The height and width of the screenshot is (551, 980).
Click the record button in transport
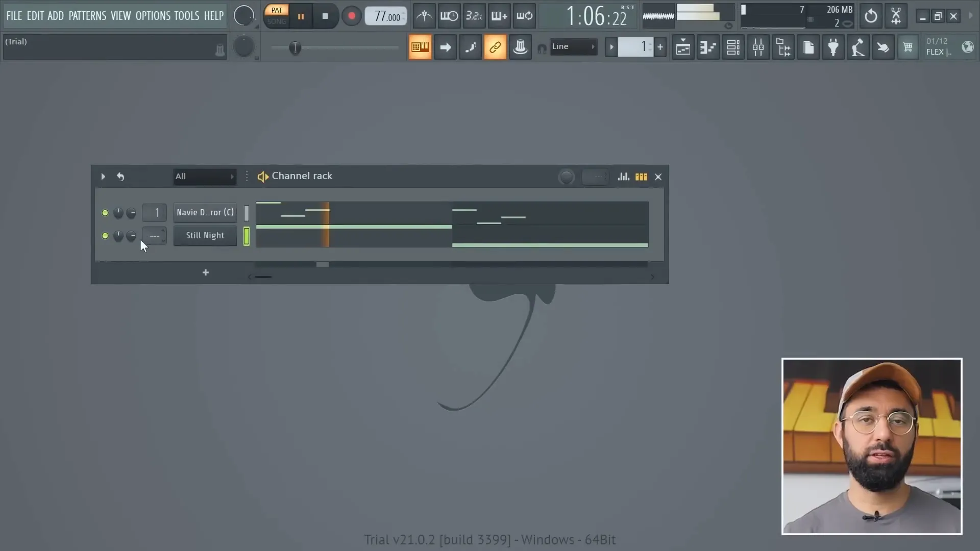point(351,15)
